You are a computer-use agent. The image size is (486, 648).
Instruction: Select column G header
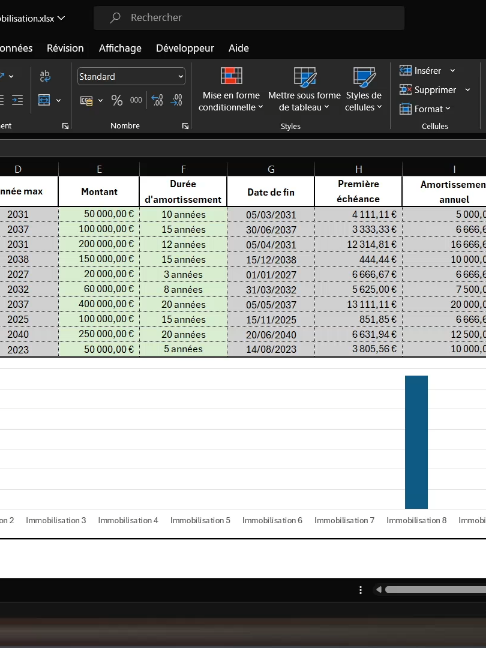(271, 169)
